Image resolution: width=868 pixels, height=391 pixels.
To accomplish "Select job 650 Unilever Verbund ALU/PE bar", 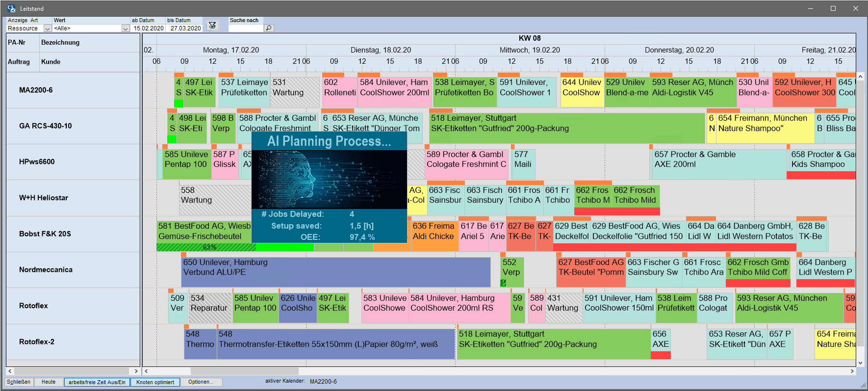I will [x=336, y=272].
